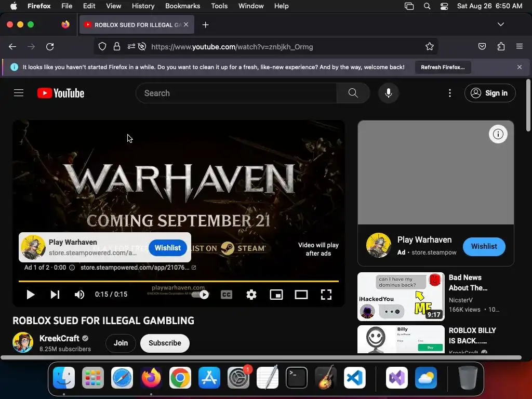Open player settings gear
532x399 pixels.
[x=251, y=295]
